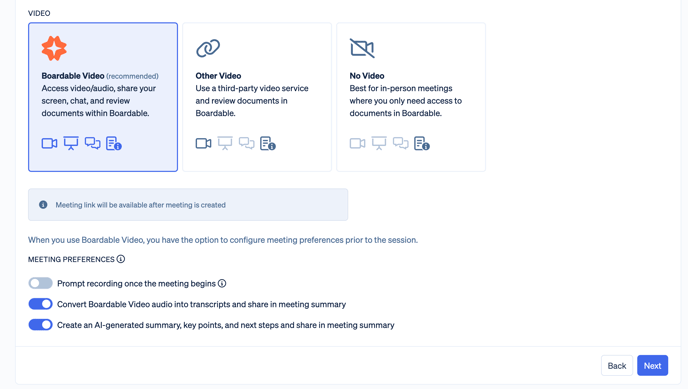The image size is (688, 389).
Task: Choose the No Video option card
Action: click(x=411, y=97)
